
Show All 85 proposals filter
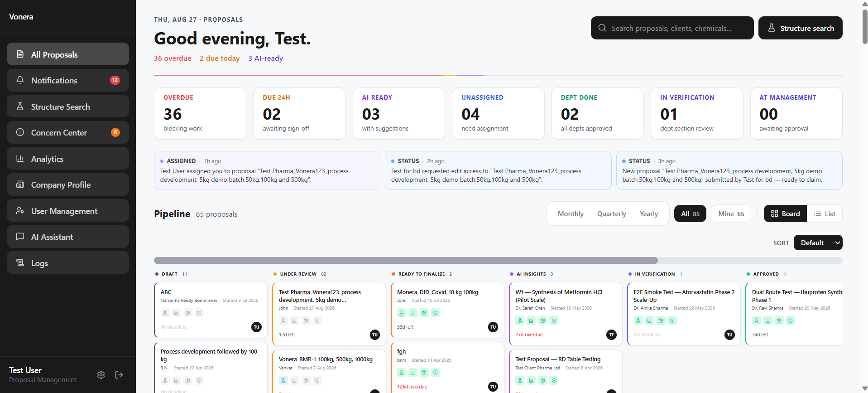(690, 213)
